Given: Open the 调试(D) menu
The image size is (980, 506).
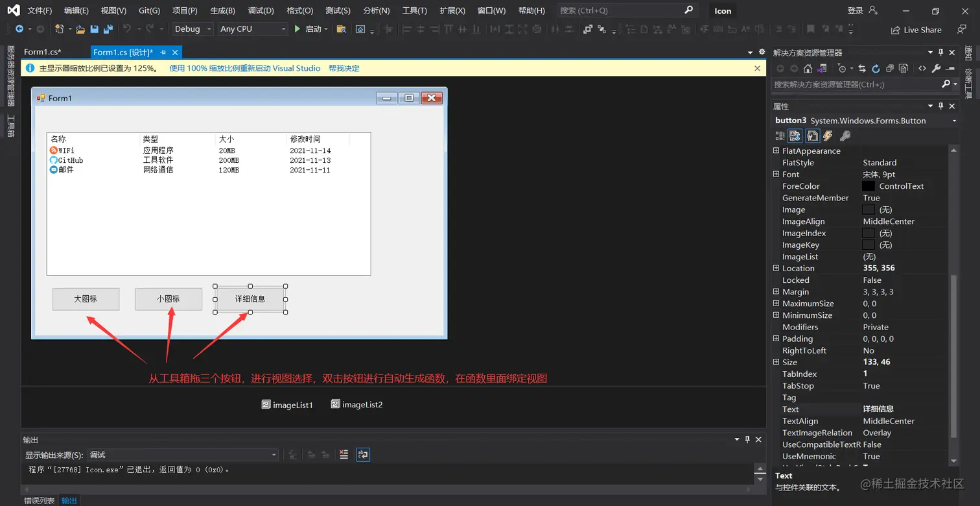Looking at the screenshot, I should tap(261, 10).
